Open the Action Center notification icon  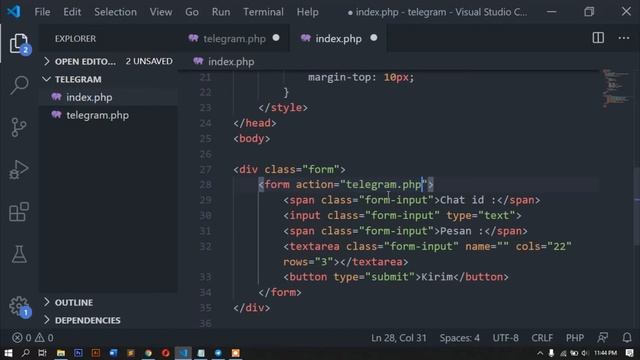click(629, 353)
